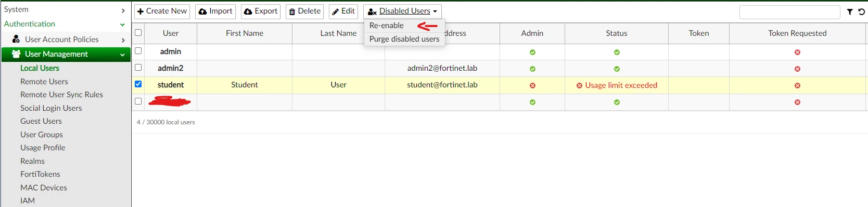Click red Token Requested icon for admin2

coord(797,69)
